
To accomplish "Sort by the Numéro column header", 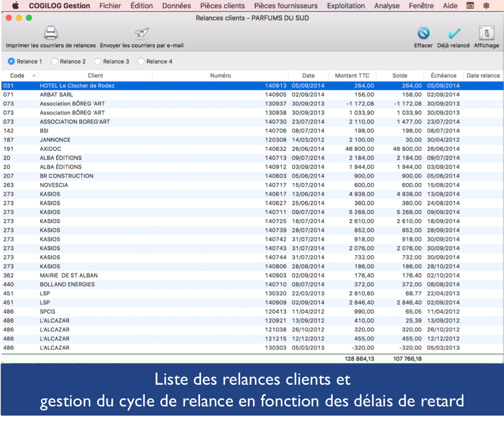I will 220,76.
